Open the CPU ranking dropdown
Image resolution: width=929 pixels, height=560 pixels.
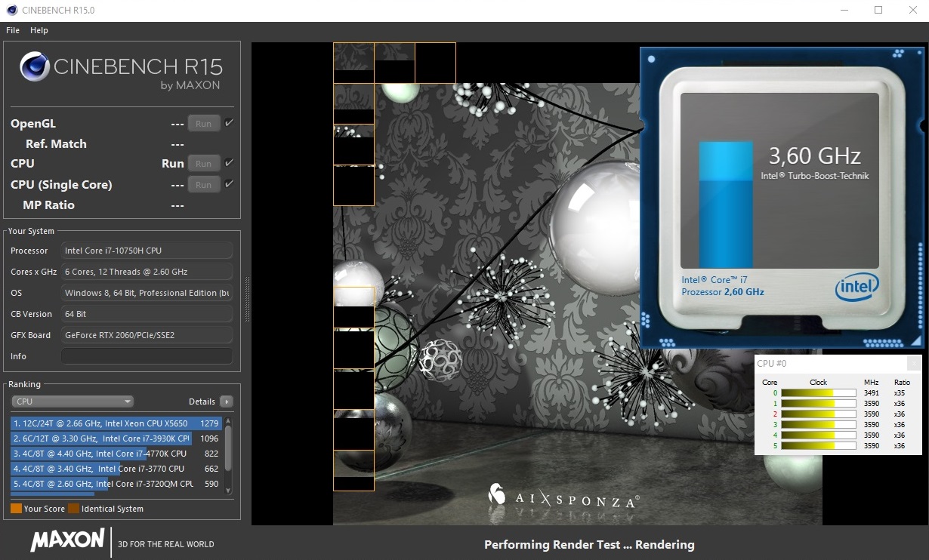click(73, 402)
